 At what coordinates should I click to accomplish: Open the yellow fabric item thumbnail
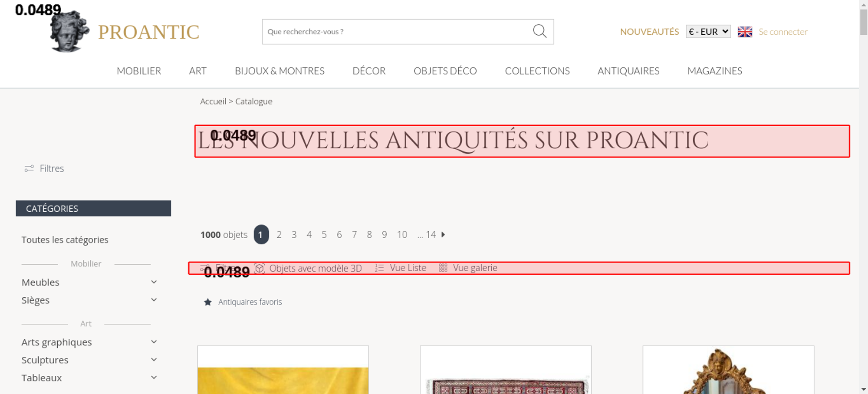click(x=283, y=370)
